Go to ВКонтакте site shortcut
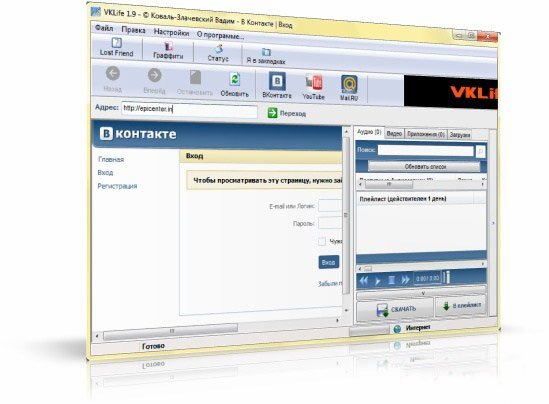The image size is (549, 404). coord(277,85)
